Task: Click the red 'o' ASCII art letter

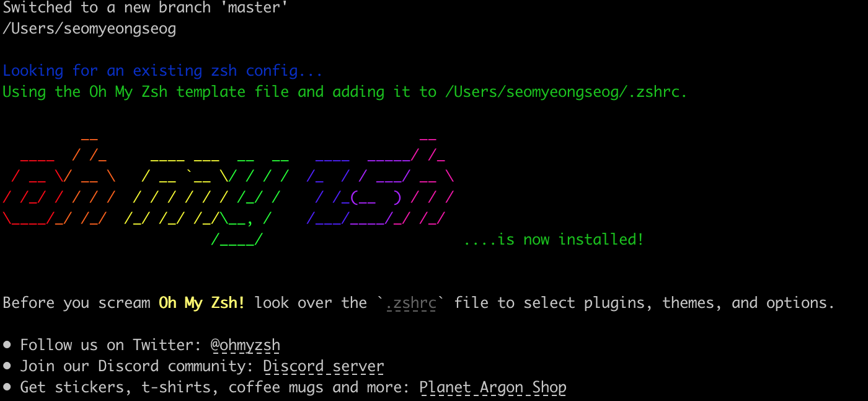Action: pyautogui.click(x=27, y=189)
